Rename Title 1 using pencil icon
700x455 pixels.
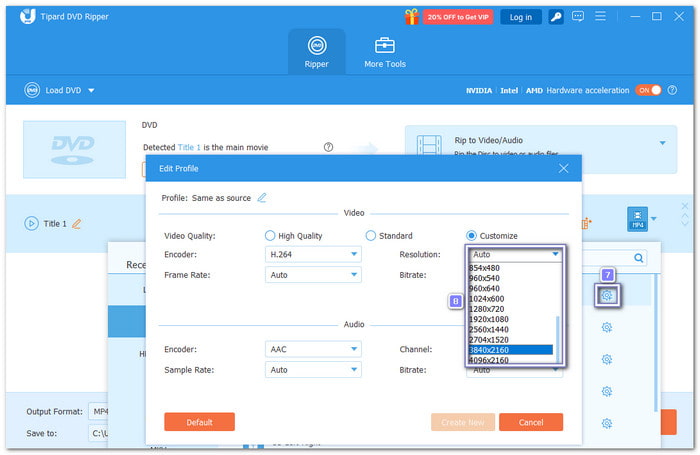pos(77,223)
